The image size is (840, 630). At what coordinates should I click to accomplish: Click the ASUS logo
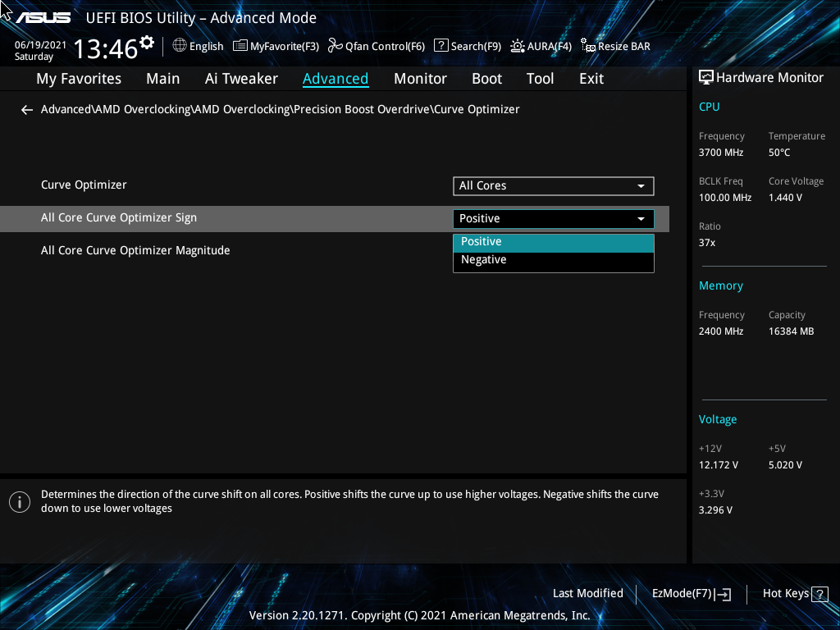43,18
